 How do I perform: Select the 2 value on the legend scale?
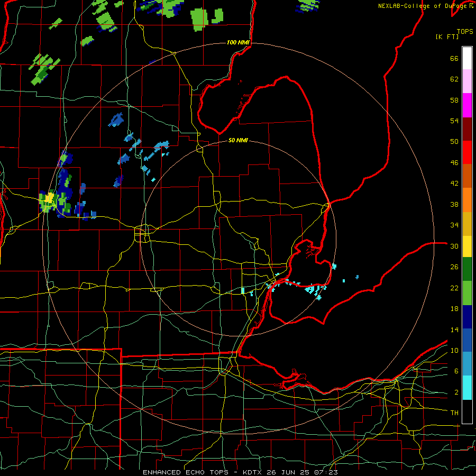tap(456, 392)
